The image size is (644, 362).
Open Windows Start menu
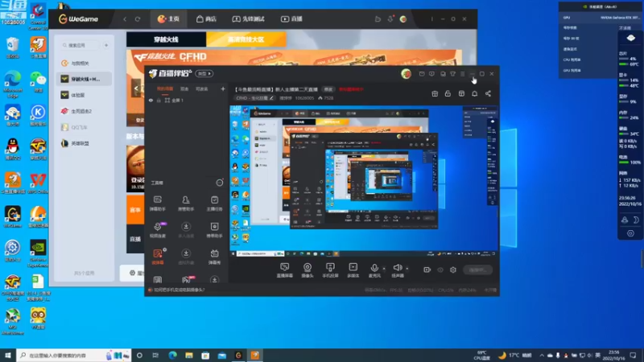point(8,355)
